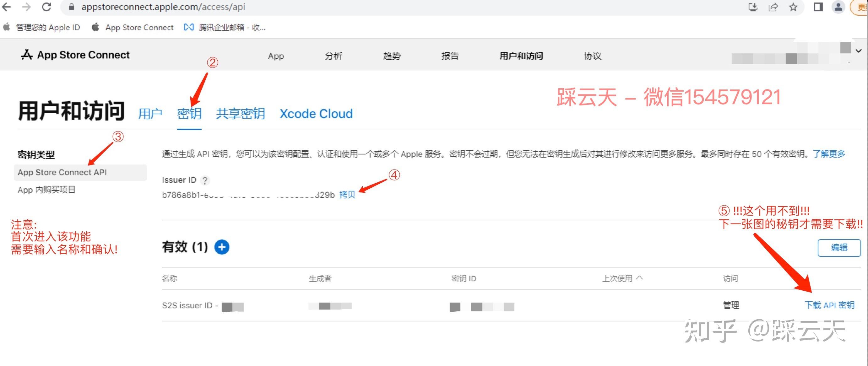Bookmark this page with the star icon
Image resolution: width=868 pixels, height=366 pixels.
[x=794, y=7]
